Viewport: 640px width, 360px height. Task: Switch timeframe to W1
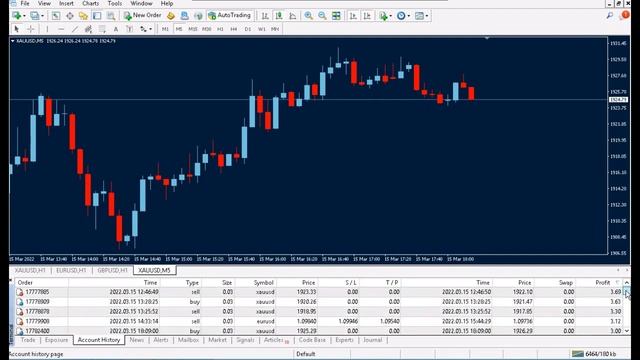pyautogui.click(x=262, y=29)
